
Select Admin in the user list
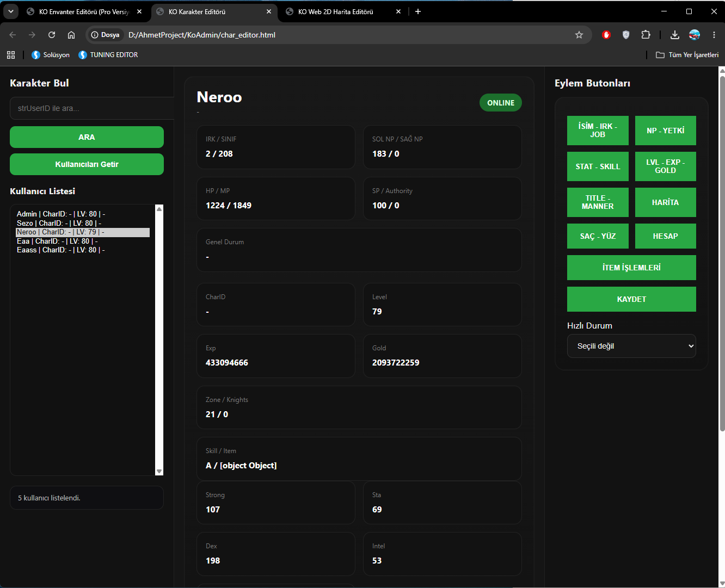[x=83, y=214]
